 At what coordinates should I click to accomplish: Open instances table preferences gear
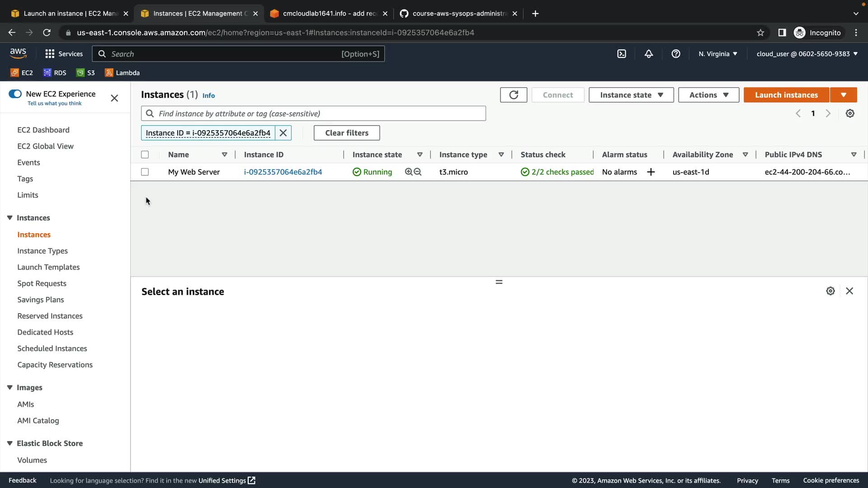(850, 113)
